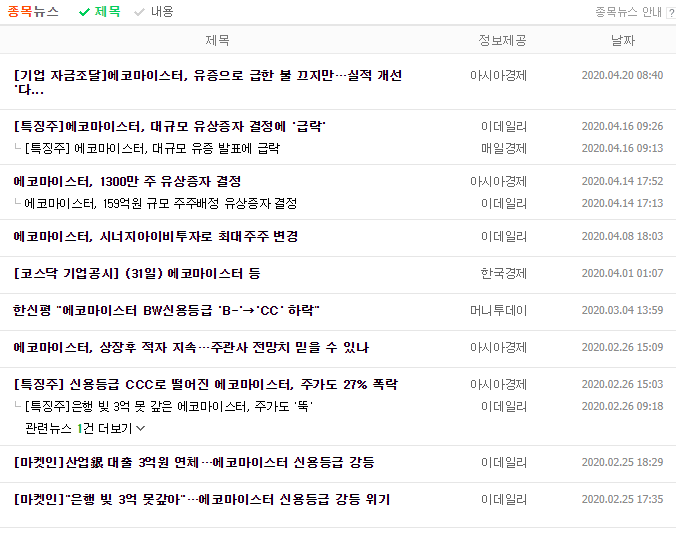676x538 pixels.
Task: Open article 신용등급 CCC로 떨어진 에코마이스터
Action: (x=206, y=385)
